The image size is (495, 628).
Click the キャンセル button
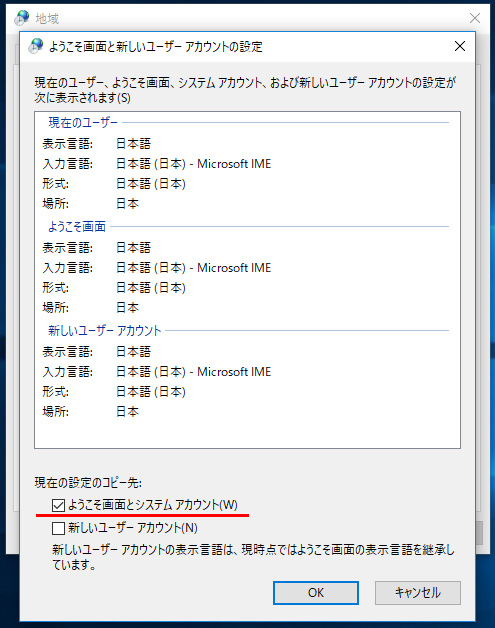click(x=418, y=593)
